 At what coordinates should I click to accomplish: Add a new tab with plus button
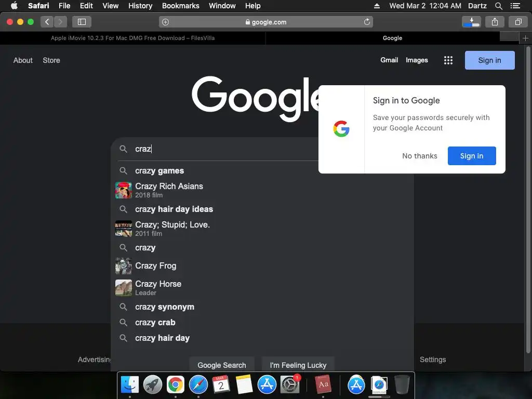(525, 38)
